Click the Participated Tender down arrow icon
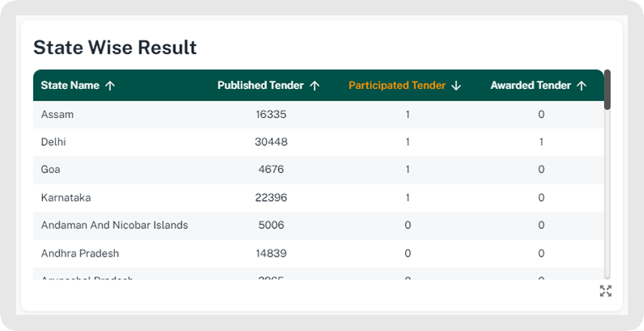This screenshot has height=331, width=644. coord(456,86)
